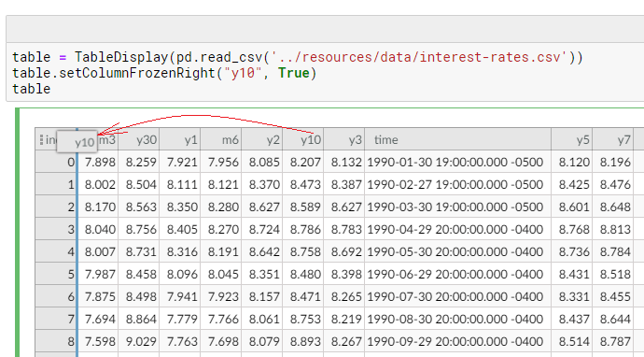Image resolution: width=644 pixels, height=357 pixels.
Task: Select the y30 column header
Action: tap(139, 140)
